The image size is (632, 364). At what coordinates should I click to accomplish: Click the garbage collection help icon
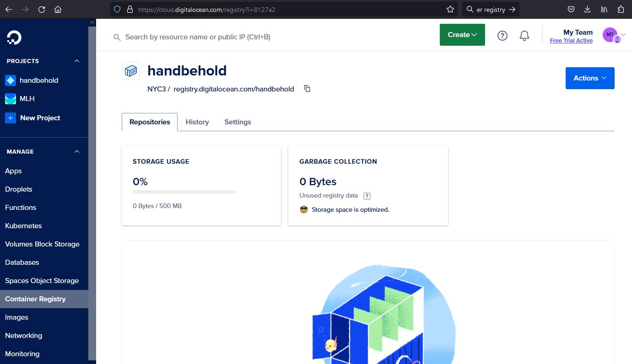click(367, 196)
